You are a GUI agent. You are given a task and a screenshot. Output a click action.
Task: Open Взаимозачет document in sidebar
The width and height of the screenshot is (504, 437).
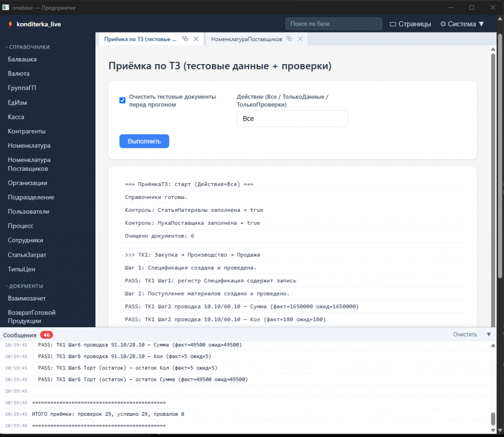pos(27,298)
